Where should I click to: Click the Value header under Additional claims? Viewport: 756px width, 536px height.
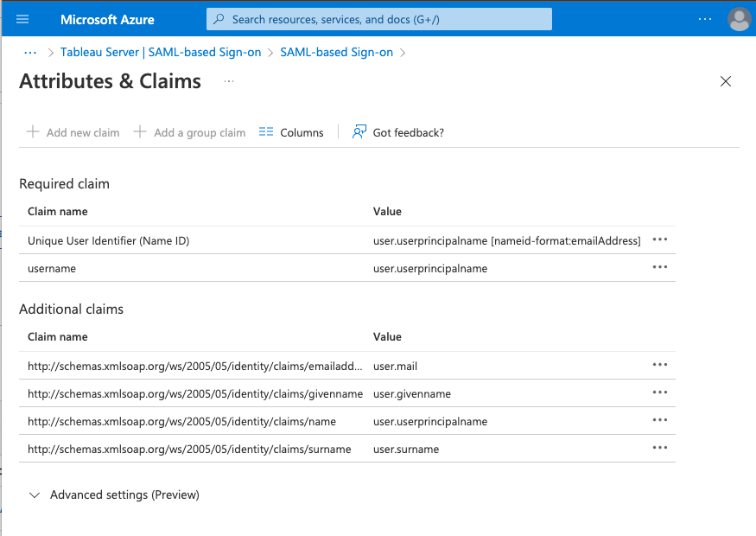387,337
